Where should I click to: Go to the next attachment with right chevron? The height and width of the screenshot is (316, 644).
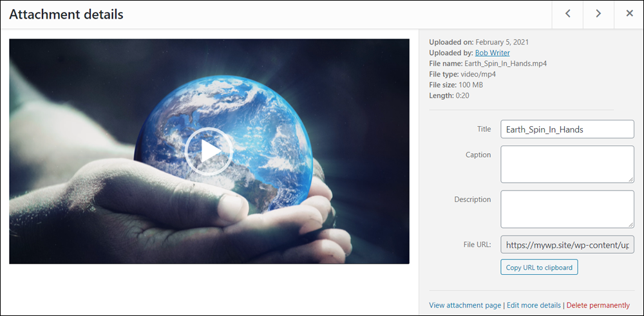(x=598, y=14)
